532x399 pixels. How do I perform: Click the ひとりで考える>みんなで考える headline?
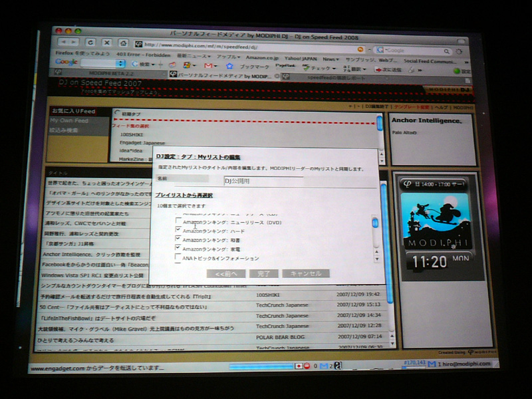(x=75, y=340)
